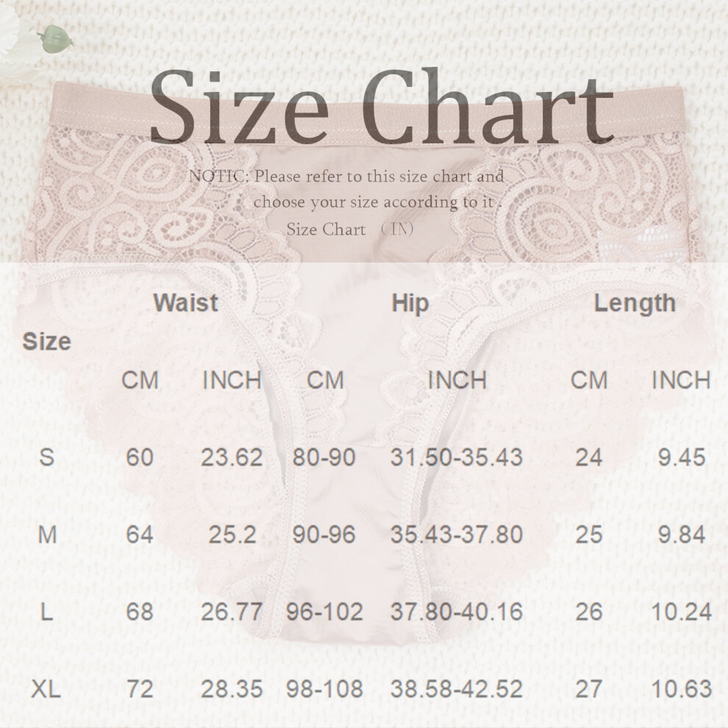This screenshot has width=728, height=728.
Task: Click the Size row header label
Action: pos(47,342)
